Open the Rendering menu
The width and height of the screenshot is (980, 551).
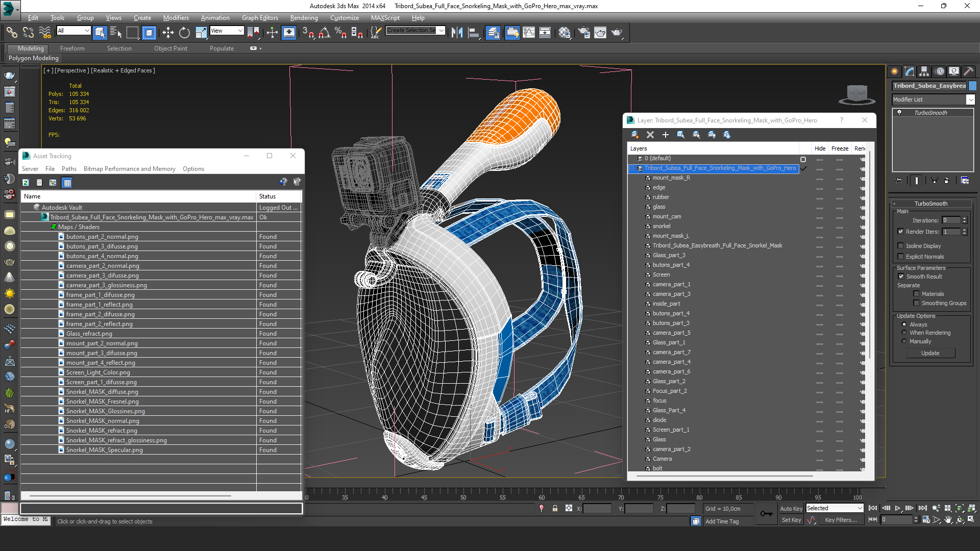click(x=304, y=18)
